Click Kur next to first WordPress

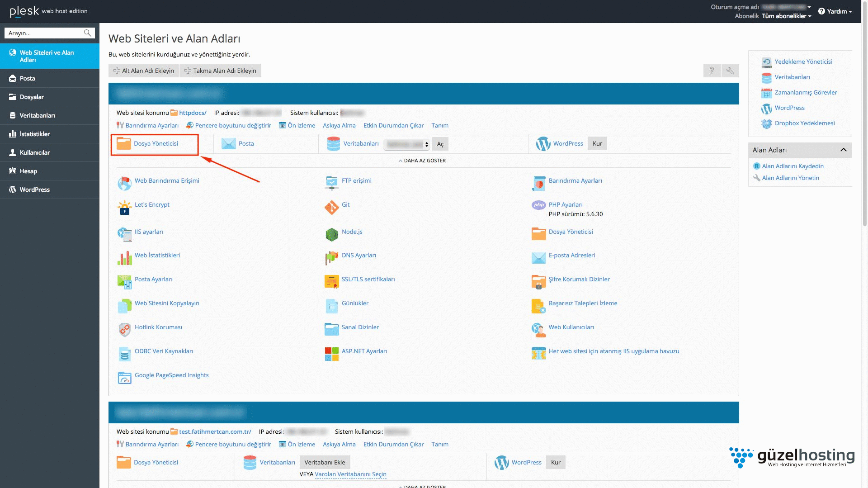coord(597,143)
